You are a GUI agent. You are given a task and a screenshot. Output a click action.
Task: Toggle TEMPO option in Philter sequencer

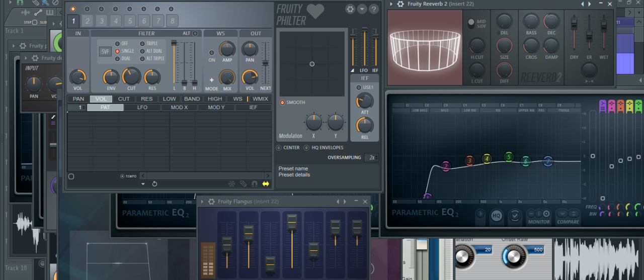click(122, 176)
